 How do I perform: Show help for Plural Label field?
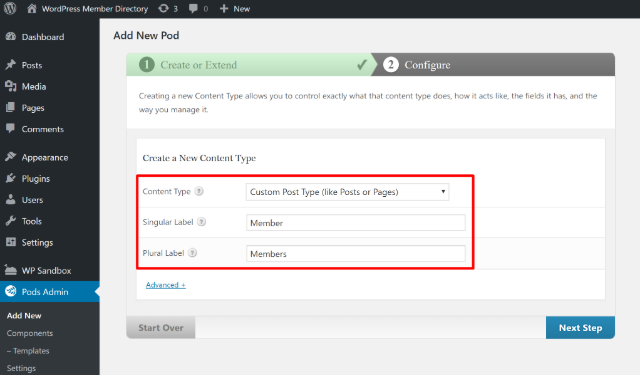[x=192, y=253]
